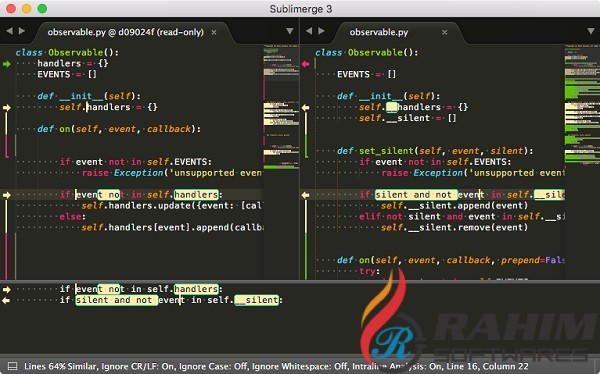Click 'else:' line in left pane
This screenshot has height=374, width=600.
(72, 217)
